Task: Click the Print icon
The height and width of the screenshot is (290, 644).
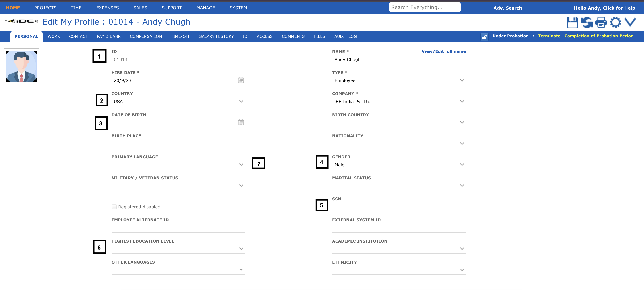Action: [x=601, y=22]
